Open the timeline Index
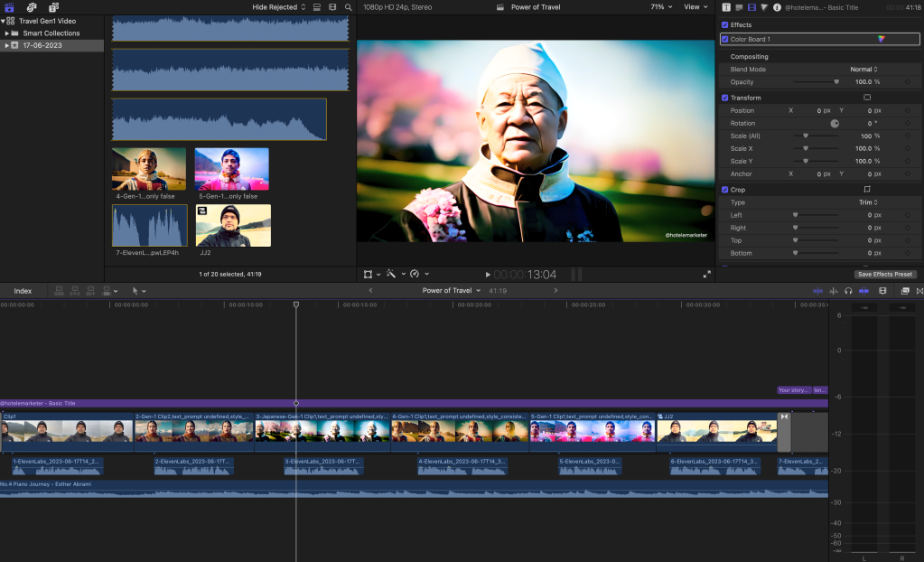The height and width of the screenshot is (562, 924). point(23,291)
